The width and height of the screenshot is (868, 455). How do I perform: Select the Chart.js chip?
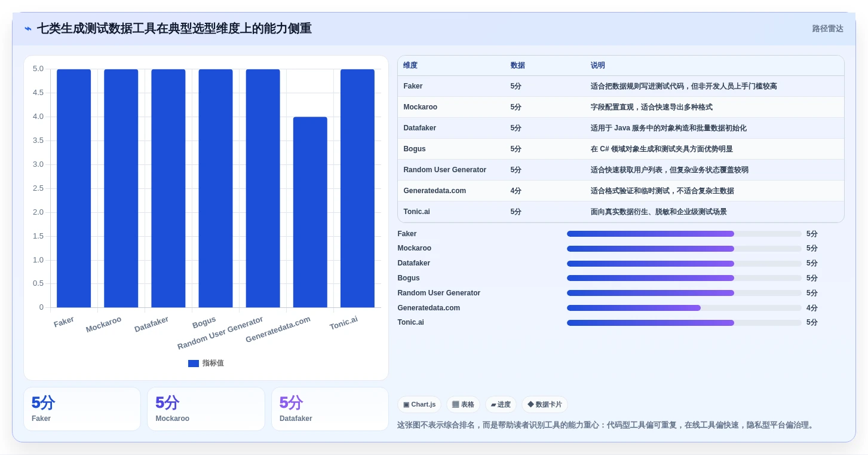pos(419,405)
